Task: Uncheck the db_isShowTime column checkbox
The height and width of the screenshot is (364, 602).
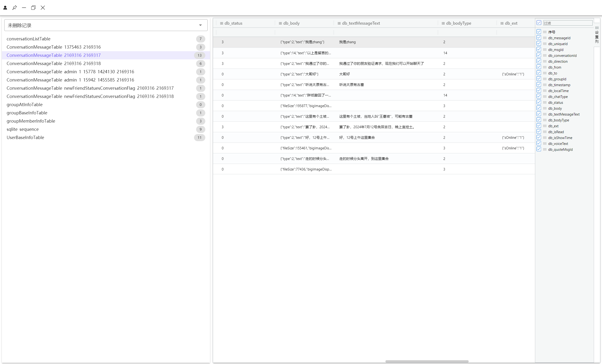Action: (x=539, y=137)
